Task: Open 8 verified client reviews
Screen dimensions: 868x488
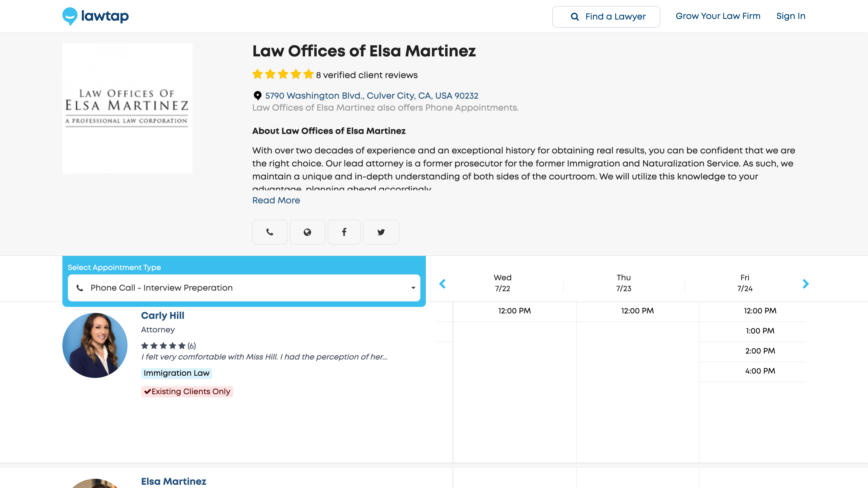Action: tap(367, 75)
